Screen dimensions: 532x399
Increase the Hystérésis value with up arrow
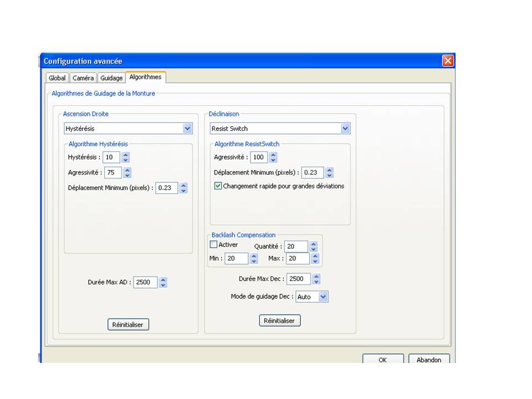coord(126,155)
